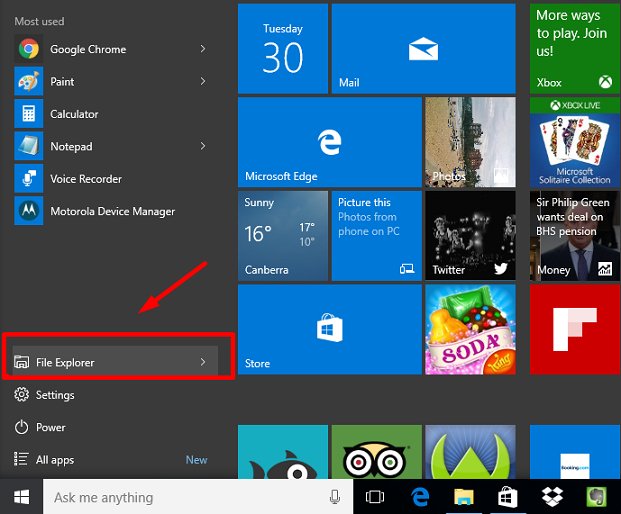Expand the Paint jump list arrow
This screenshot has width=621, height=514.
pyautogui.click(x=203, y=81)
